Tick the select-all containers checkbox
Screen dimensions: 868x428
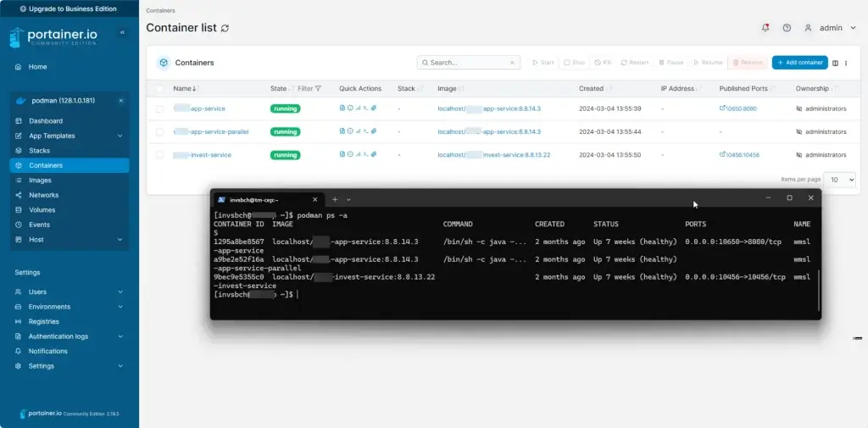click(159, 89)
